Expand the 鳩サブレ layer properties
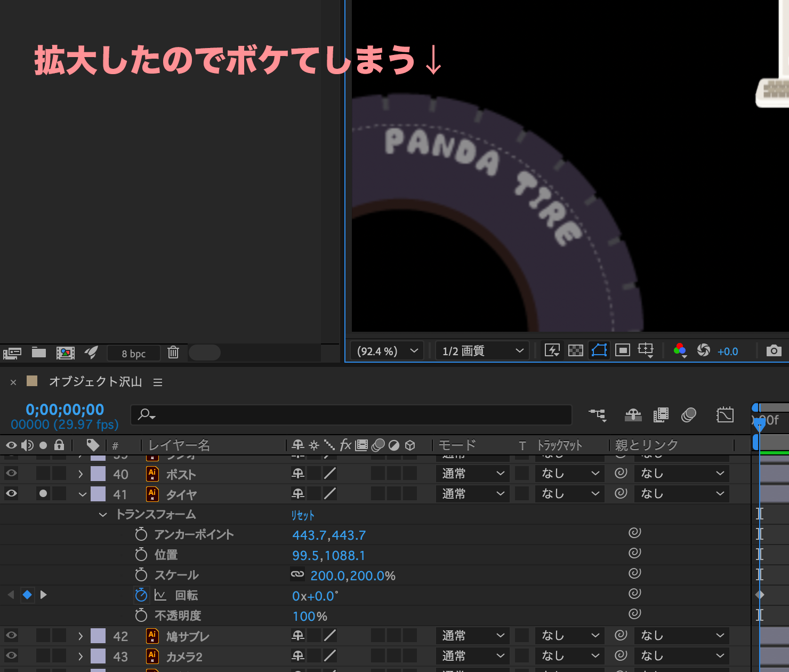The height and width of the screenshot is (672, 789). [x=80, y=636]
